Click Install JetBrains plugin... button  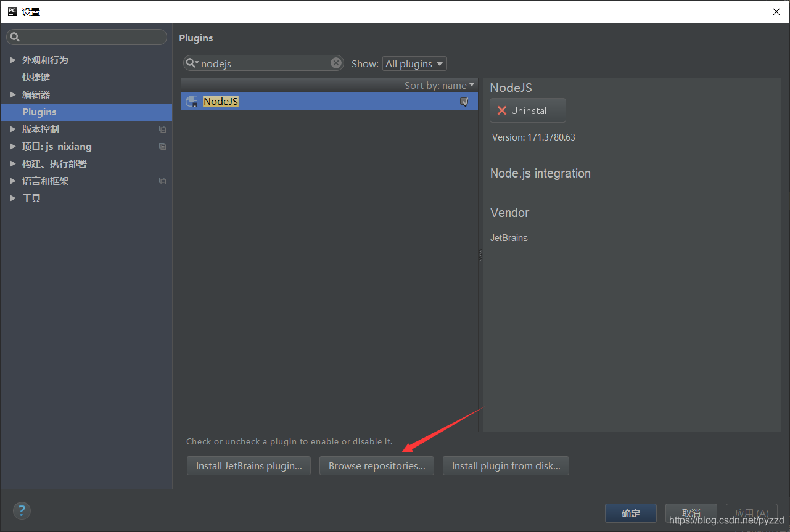(x=249, y=466)
